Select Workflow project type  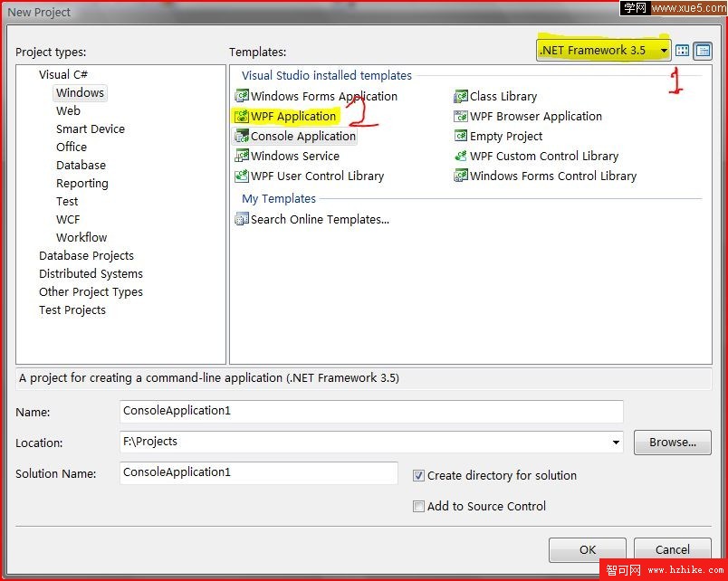coord(81,238)
